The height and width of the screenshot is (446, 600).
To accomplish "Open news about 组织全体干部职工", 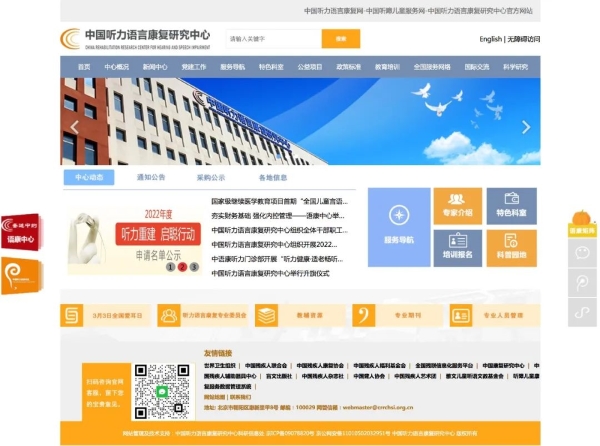I will tap(279, 230).
